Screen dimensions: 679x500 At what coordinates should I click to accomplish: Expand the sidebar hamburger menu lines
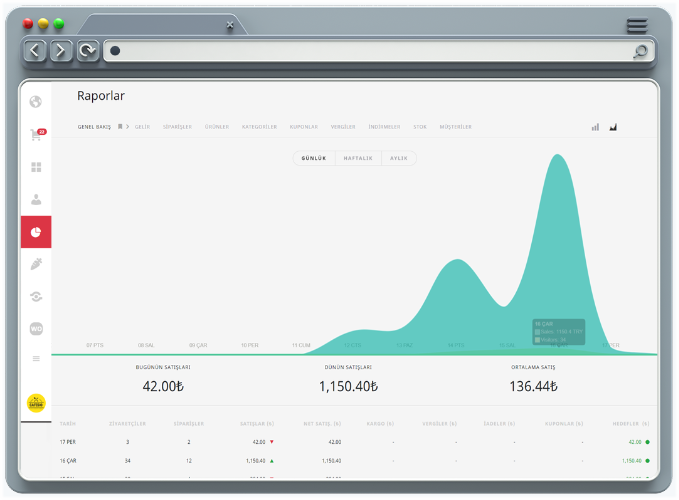point(36,358)
